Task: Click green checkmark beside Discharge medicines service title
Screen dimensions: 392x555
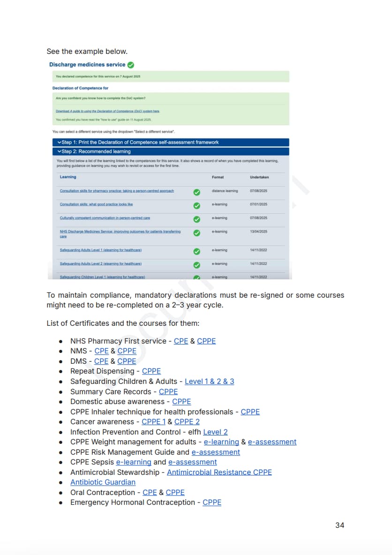Action: click(131, 65)
